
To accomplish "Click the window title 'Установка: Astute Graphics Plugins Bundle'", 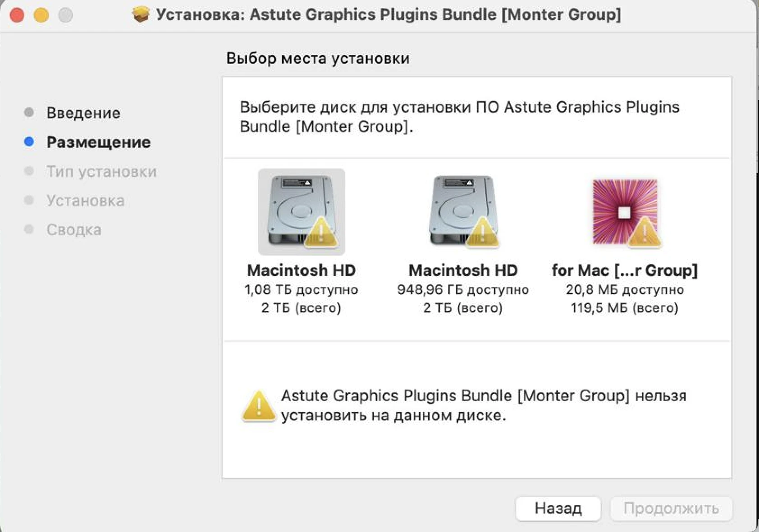I will (x=389, y=14).
